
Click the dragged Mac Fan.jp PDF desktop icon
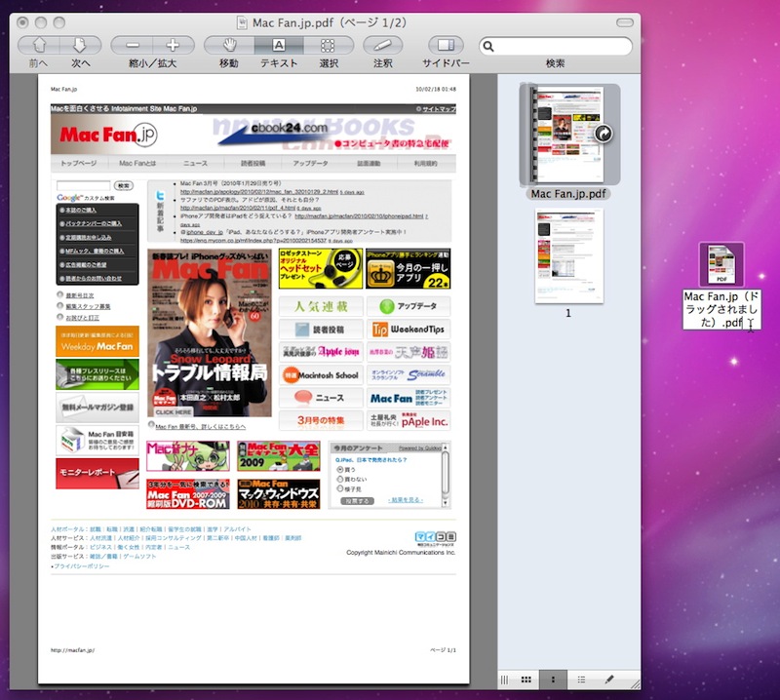[x=722, y=265]
